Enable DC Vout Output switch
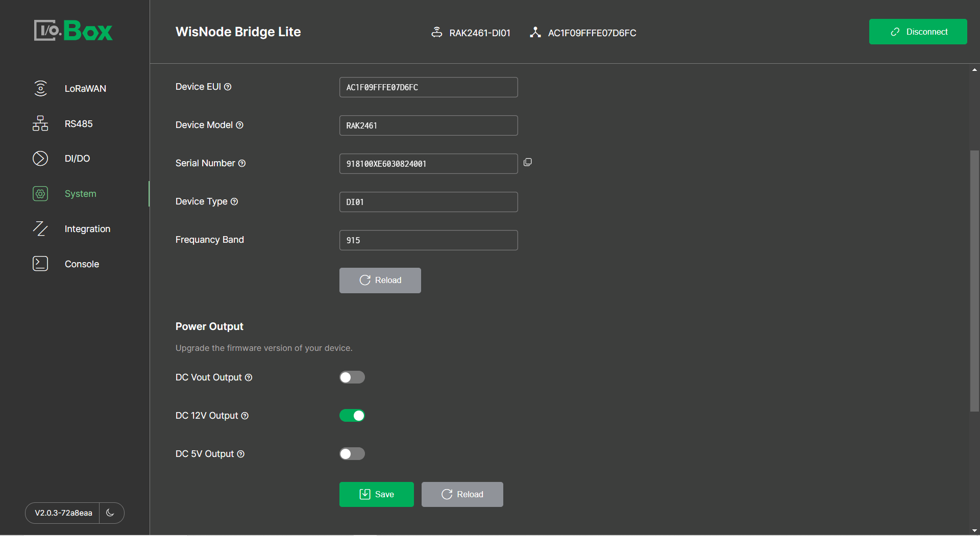Screen dimensions: 980x536 (x=352, y=377)
